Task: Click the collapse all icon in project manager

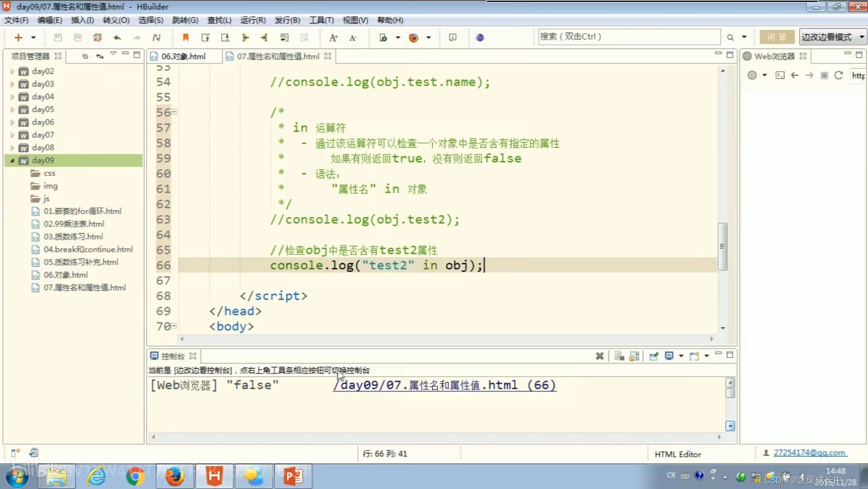Action: 85,56
